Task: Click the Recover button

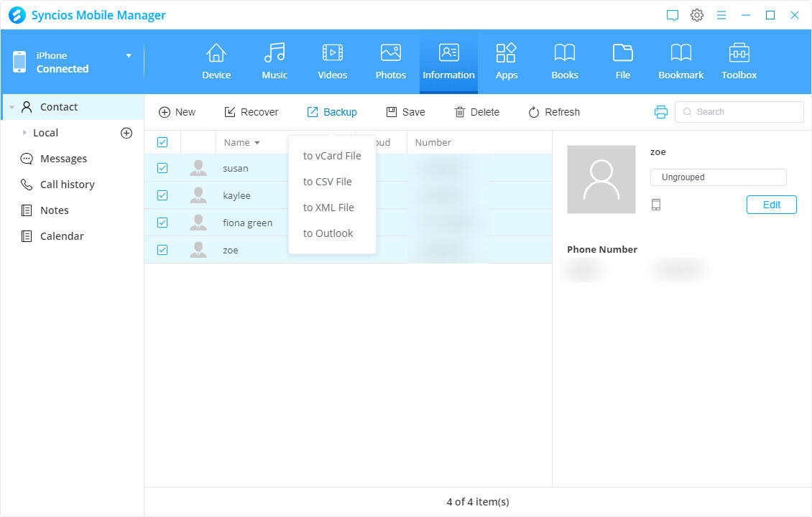Action: 252,111
